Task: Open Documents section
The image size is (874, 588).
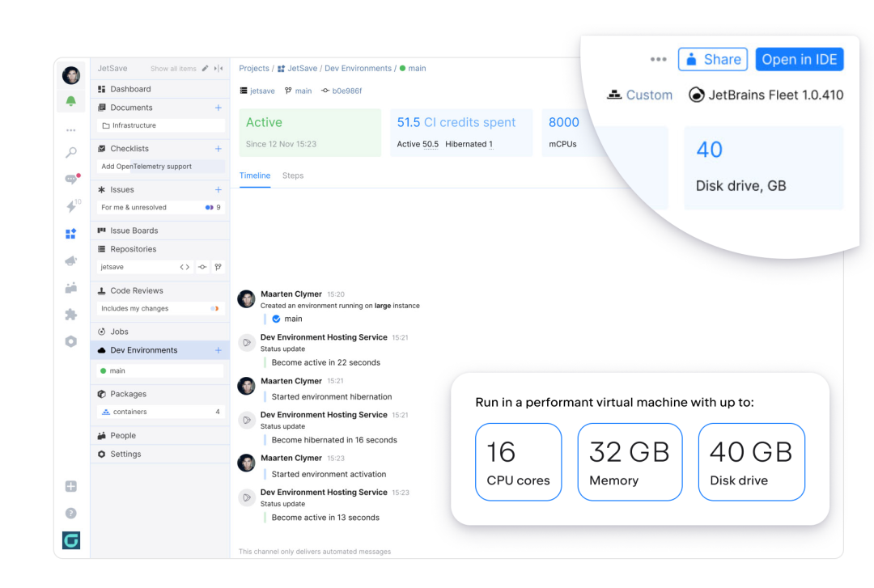Action: (x=132, y=108)
